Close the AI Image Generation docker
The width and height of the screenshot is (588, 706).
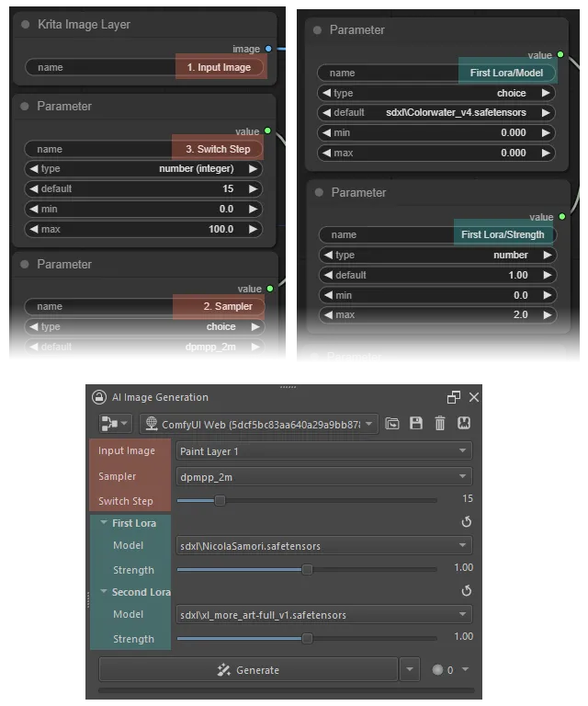[x=474, y=397]
